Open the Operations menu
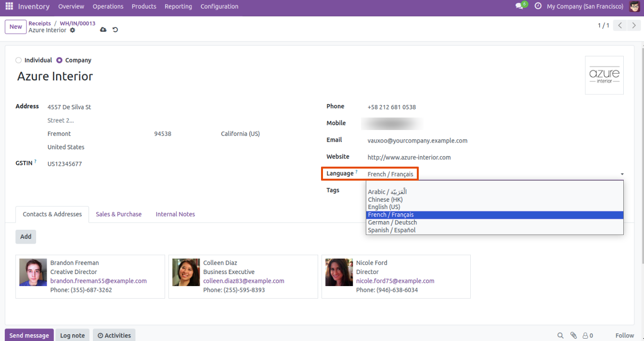 click(x=108, y=7)
